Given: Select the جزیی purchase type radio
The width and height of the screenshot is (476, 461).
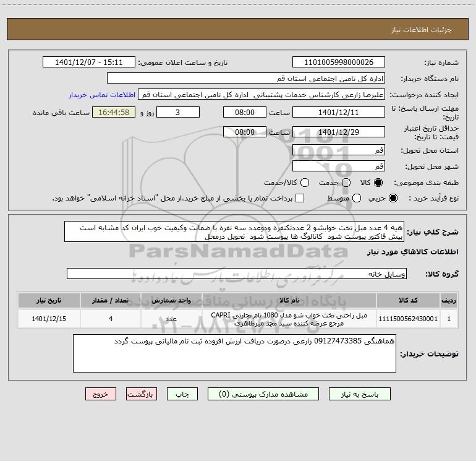Looking at the screenshot, I should [393, 198].
